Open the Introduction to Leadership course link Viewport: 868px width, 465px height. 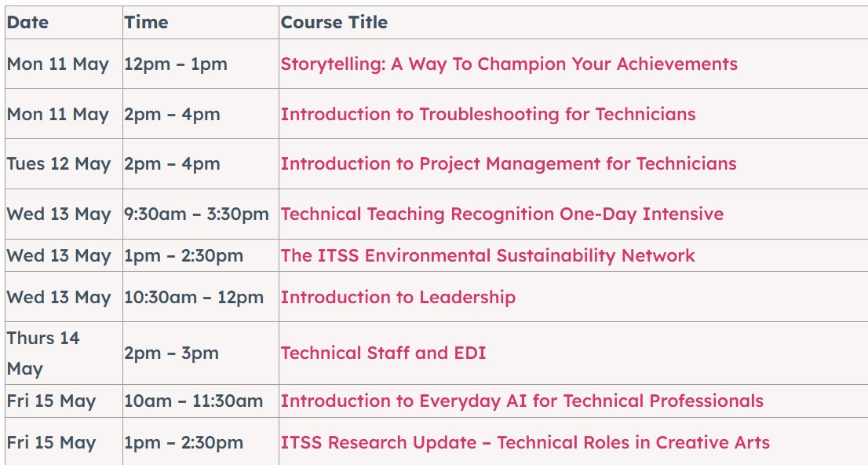398,298
